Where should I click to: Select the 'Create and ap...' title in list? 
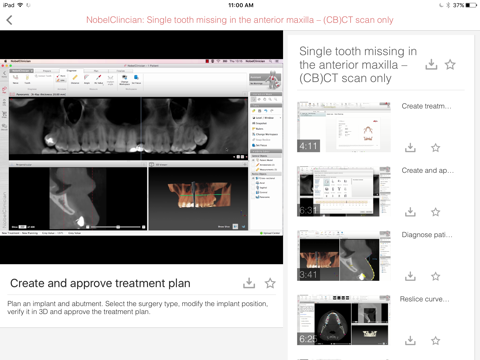[x=428, y=170]
